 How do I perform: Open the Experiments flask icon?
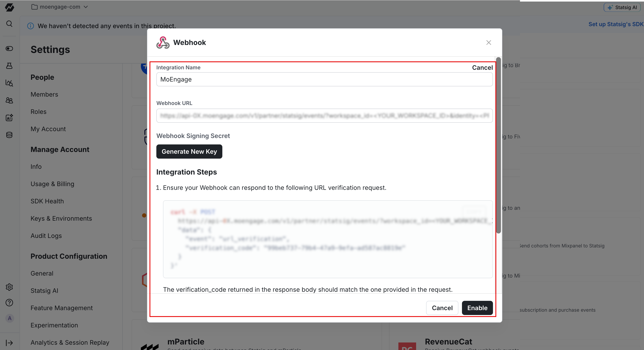pyautogui.click(x=9, y=66)
